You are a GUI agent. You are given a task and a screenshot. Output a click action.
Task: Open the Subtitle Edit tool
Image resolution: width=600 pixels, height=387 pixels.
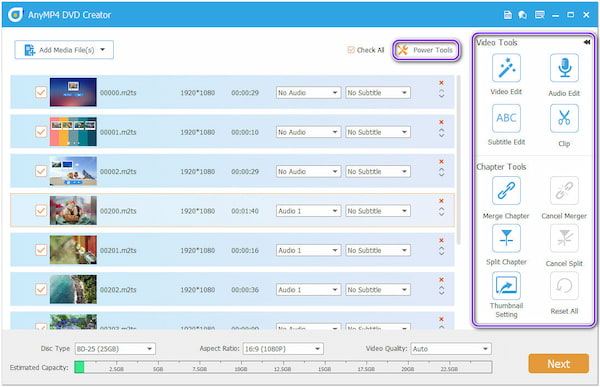[506, 118]
